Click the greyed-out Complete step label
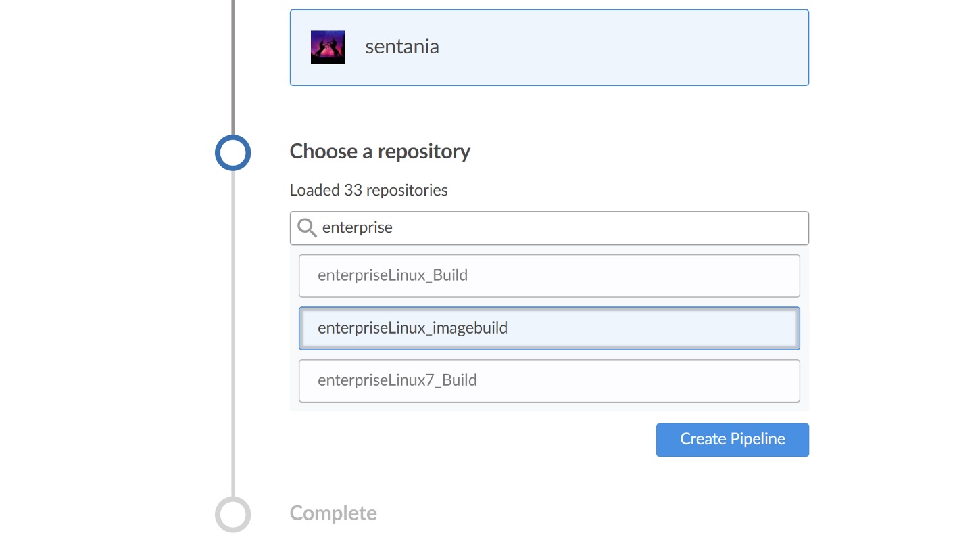 click(x=333, y=513)
